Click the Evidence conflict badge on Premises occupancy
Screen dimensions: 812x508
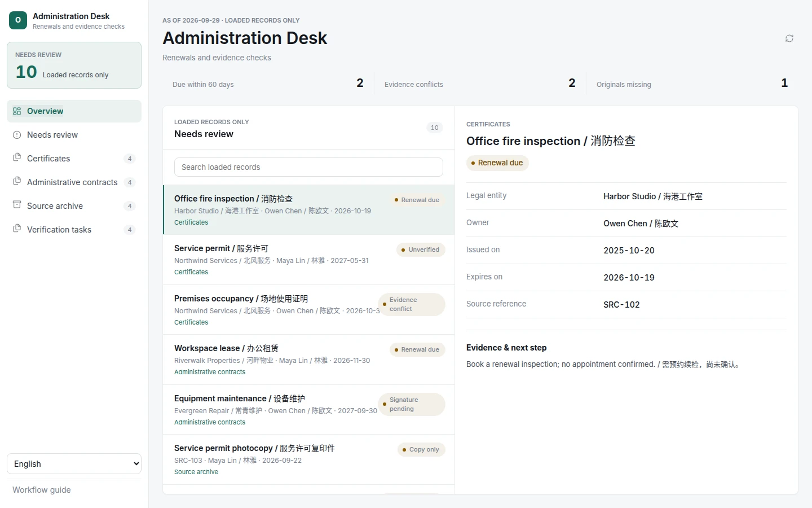click(412, 304)
